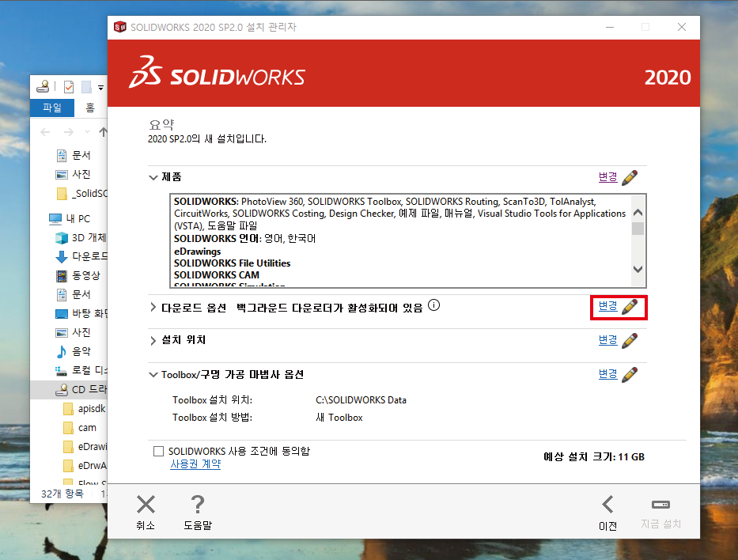Close the SOLIDWORKS 설치 관리자 window
Image resolution: width=738 pixels, height=560 pixels.
pyautogui.click(x=682, y=28)
